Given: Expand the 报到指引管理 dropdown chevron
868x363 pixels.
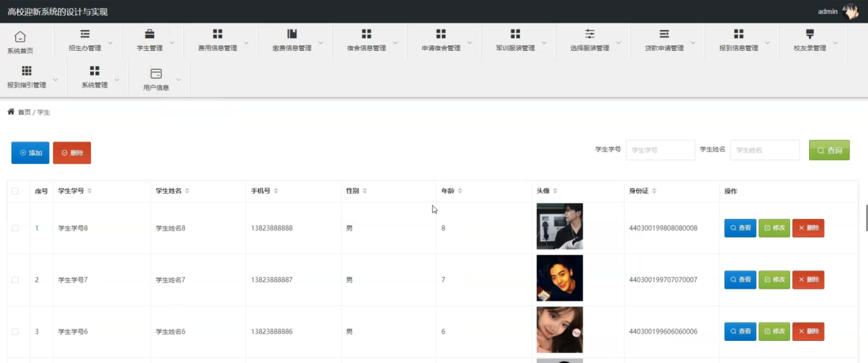Looking at the screenshot, I should [x=55, y=80].
